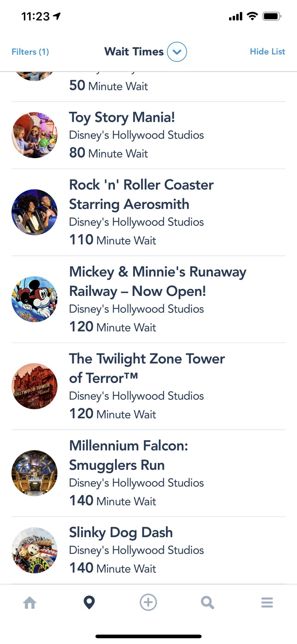Select Millennium Falcon: Smugglers Run title
297x644 pixels.
pos(128,455)
